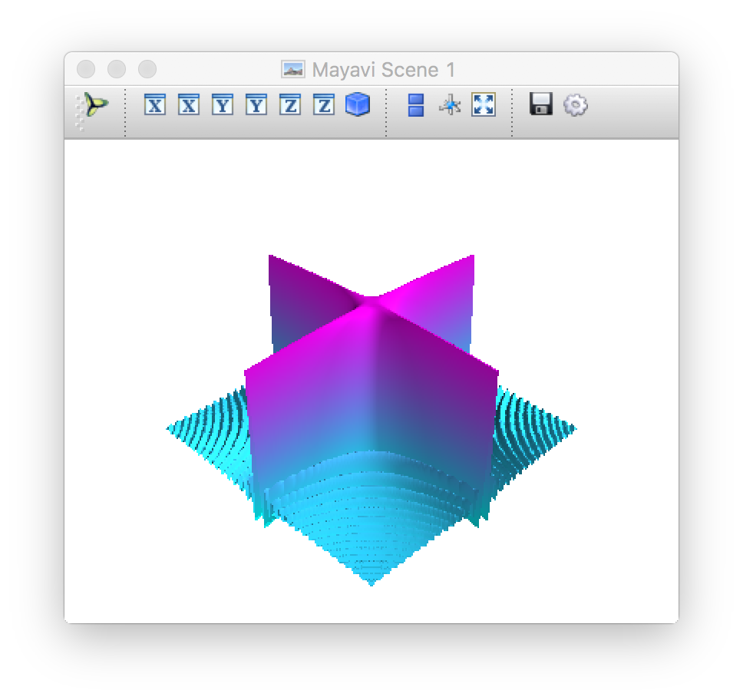Enter full screen with the four-arrows icon

pyautogui.click(x=484, y=104)
